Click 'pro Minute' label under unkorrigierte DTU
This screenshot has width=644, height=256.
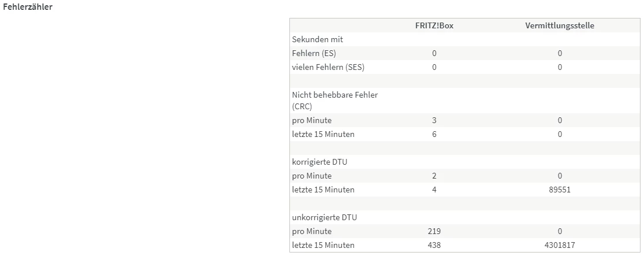[312, 231]
